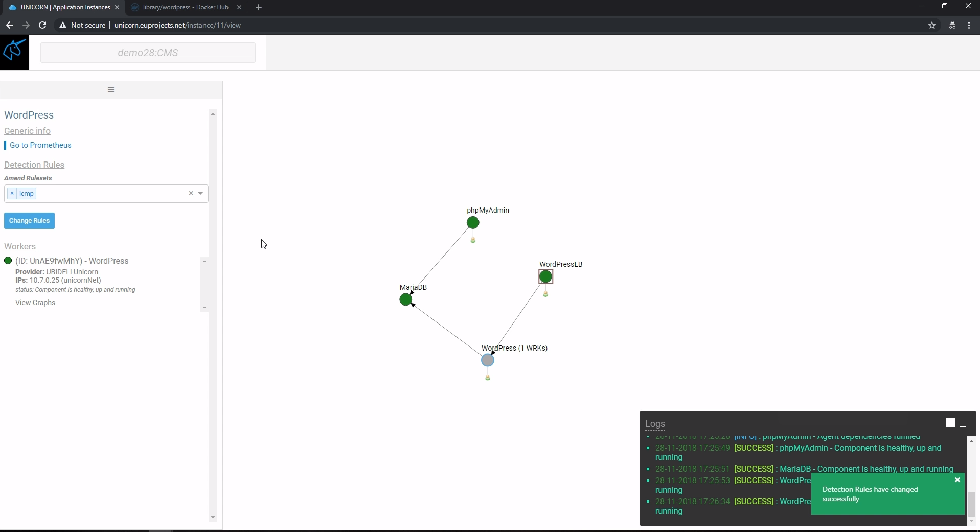
Task: Click the Generic info section heading
Action: tap(27, 131)
